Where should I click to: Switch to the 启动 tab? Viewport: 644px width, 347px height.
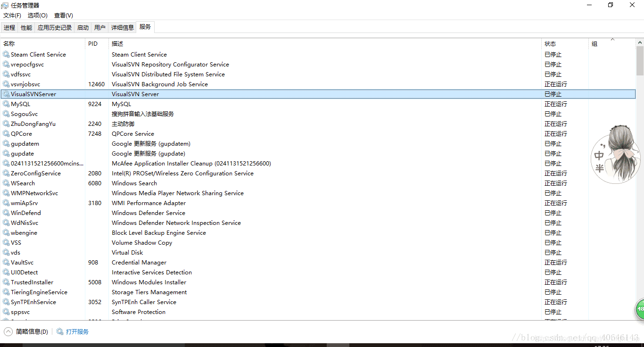[x=83, y=28]
